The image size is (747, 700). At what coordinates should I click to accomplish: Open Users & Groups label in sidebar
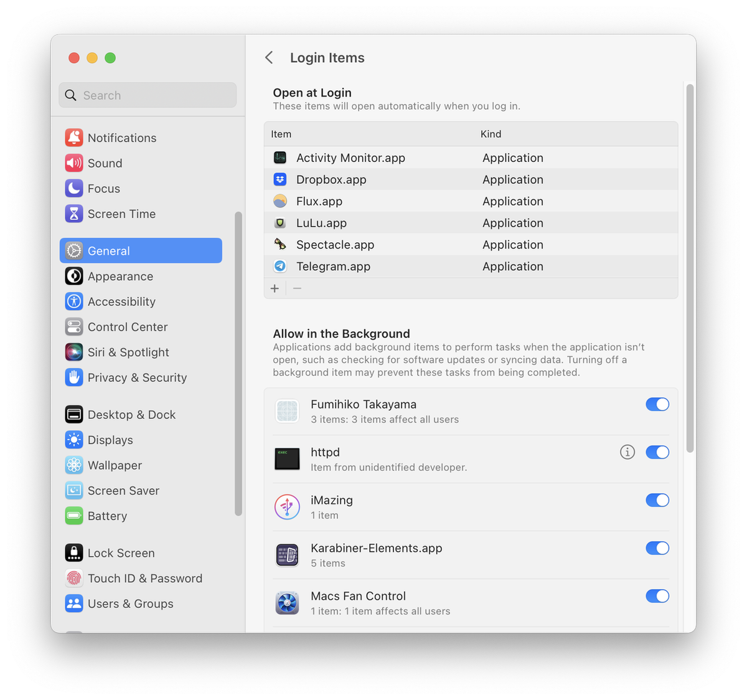click(130, 603)
